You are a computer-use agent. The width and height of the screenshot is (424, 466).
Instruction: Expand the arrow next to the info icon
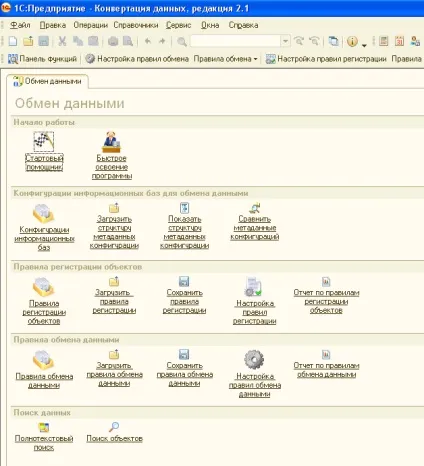[364, 45]
